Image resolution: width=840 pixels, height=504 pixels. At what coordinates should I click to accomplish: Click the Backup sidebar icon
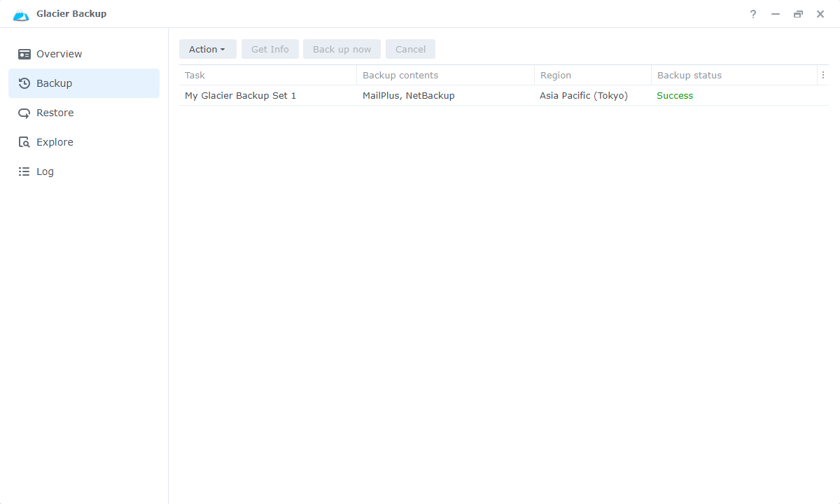[x=25, y=83]
